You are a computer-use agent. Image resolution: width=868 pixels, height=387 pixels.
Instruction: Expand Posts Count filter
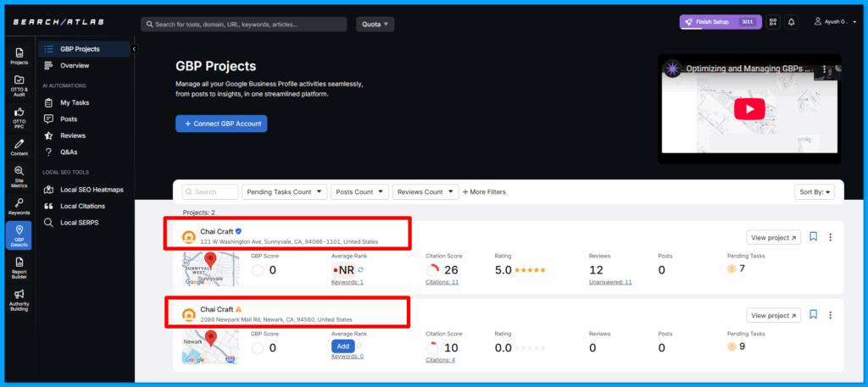point(359,192)
